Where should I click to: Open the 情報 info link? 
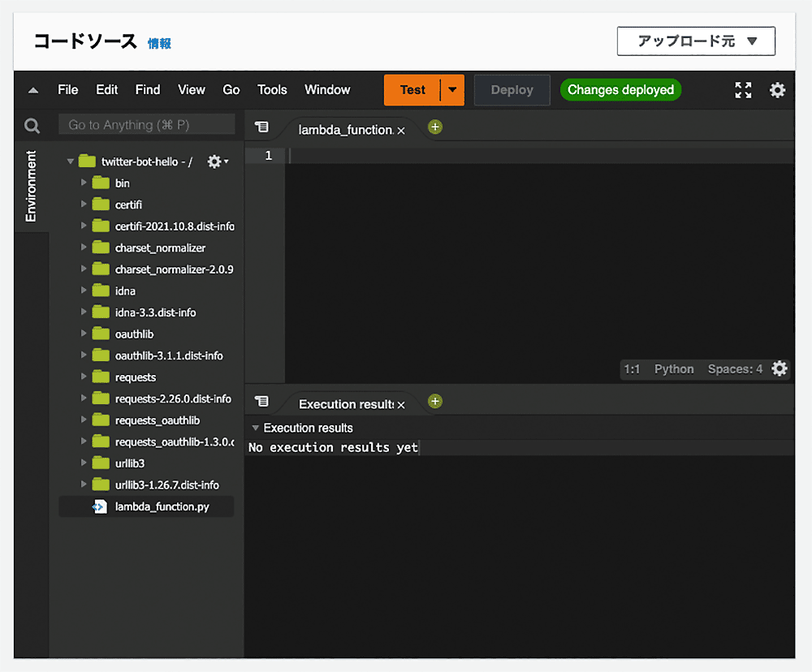tap(159, 44)
